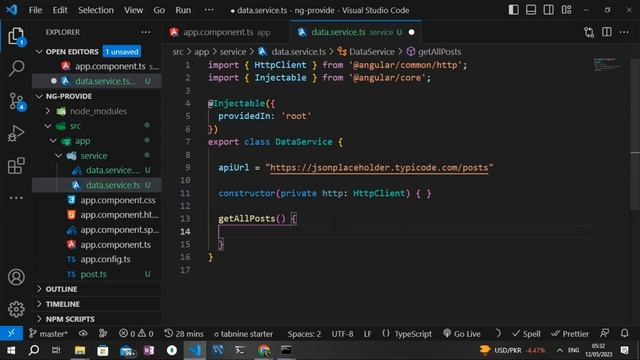Open Source Control view with 4 changes

click(x=16, y=101)
